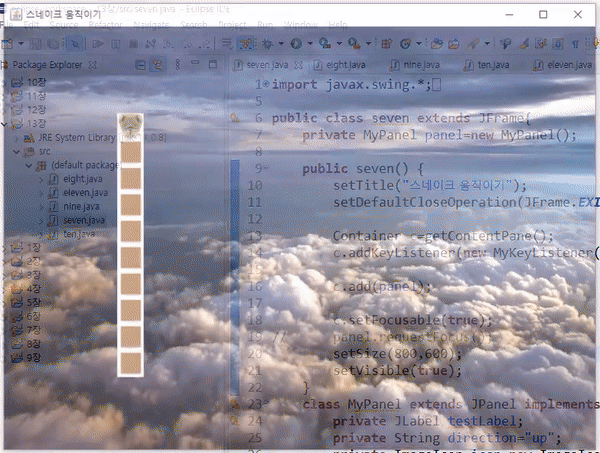
Task: Switch to the seven.java editor tab
Action: pyautogui.click(x=267, y=65)
